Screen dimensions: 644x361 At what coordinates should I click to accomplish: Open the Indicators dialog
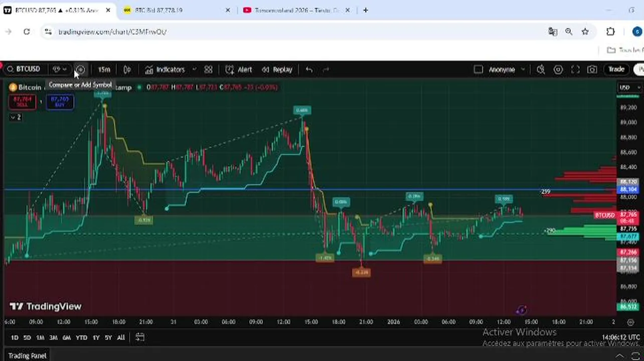click(x=165, y=70)
